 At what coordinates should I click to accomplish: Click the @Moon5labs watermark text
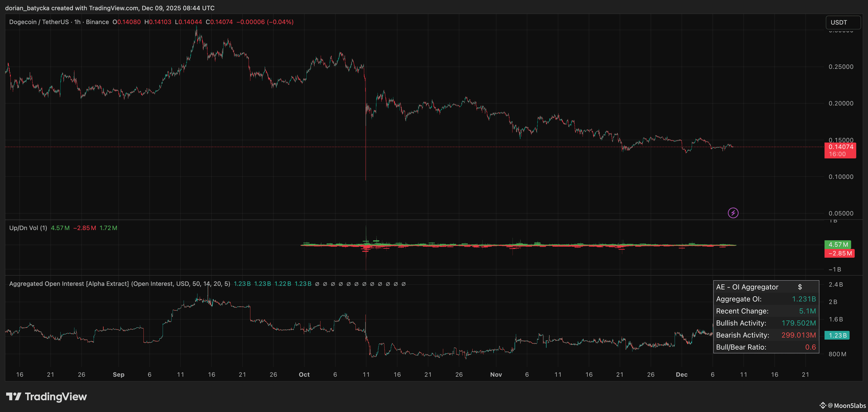click(847, 405)
